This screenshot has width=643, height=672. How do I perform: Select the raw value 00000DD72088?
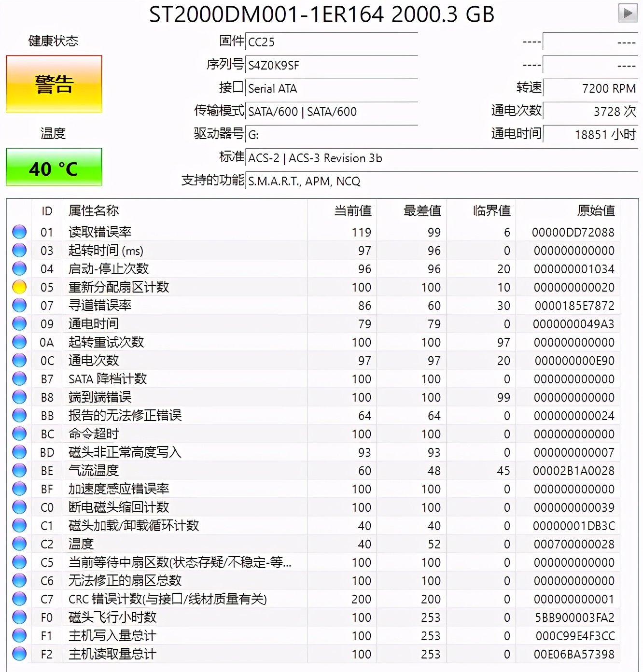tap(573, 232)
